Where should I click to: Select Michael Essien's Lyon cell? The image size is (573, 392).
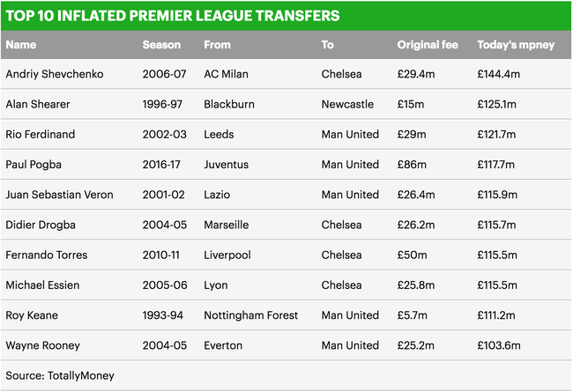(216, 285)
